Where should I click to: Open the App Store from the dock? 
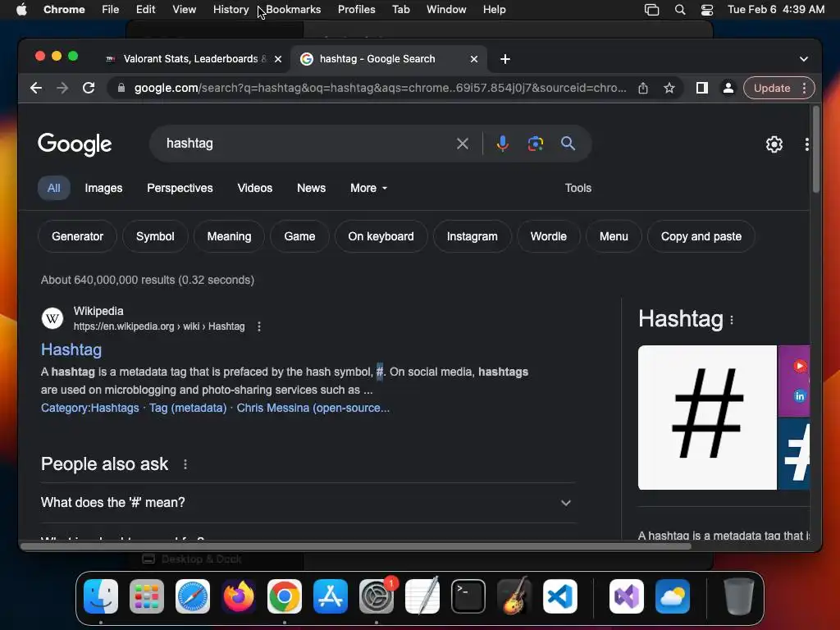331,596
